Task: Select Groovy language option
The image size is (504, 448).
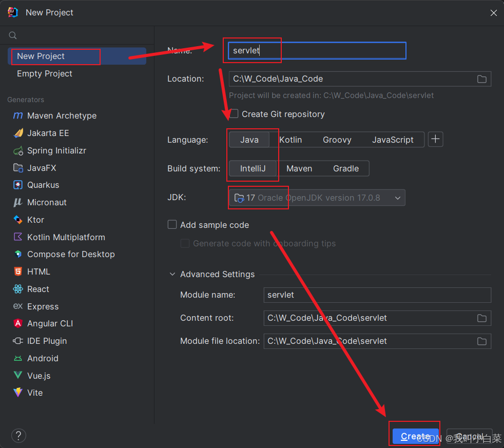Action: (x=337, y=140)
